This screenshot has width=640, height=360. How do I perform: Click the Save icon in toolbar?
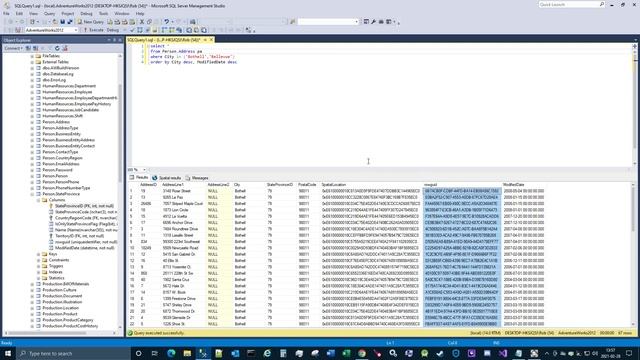pos(62,22)
